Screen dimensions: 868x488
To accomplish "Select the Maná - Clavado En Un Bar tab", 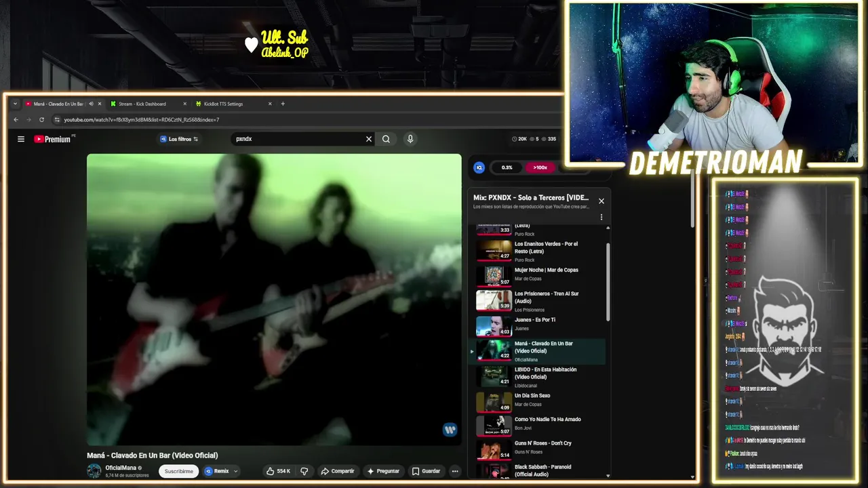I will [58, 104].
